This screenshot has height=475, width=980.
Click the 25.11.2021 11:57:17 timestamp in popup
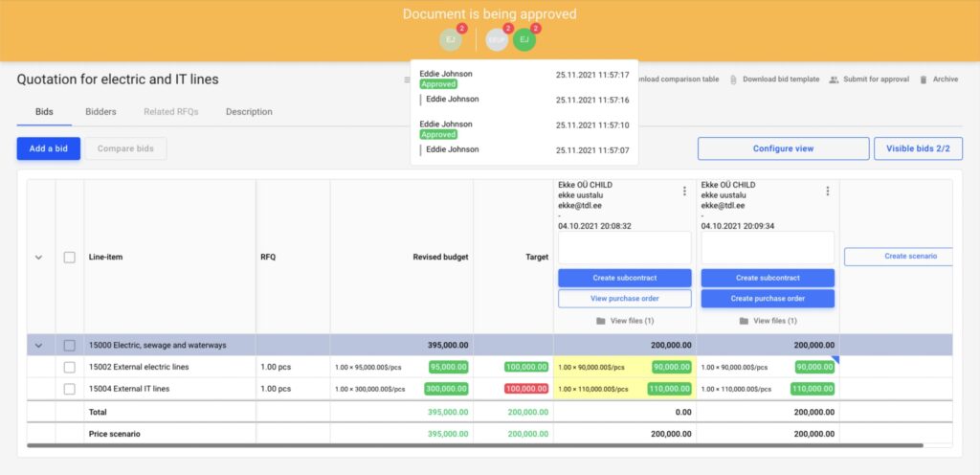pos(592,75)
